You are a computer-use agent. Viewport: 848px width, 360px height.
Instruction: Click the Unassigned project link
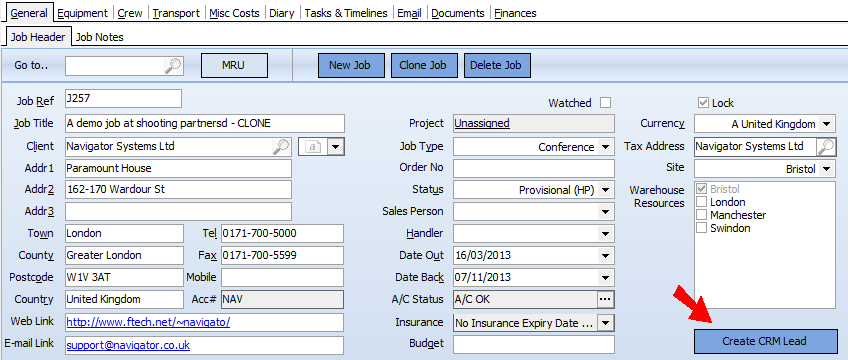(x=482, y=123)
